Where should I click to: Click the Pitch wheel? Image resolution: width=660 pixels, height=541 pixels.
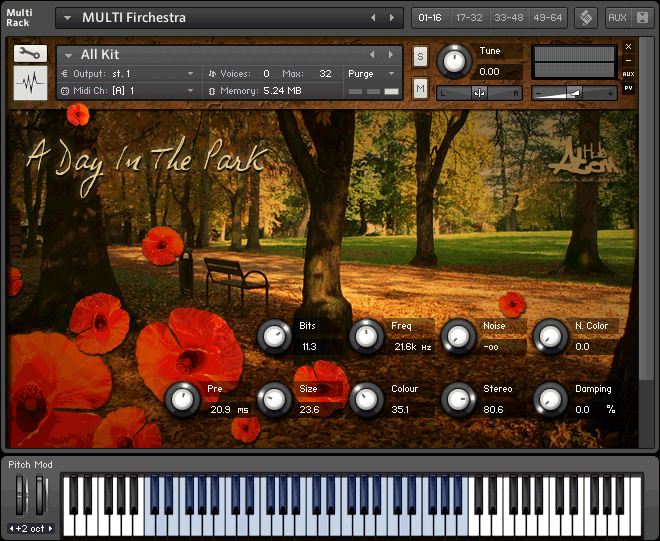(x=20, y=495)
